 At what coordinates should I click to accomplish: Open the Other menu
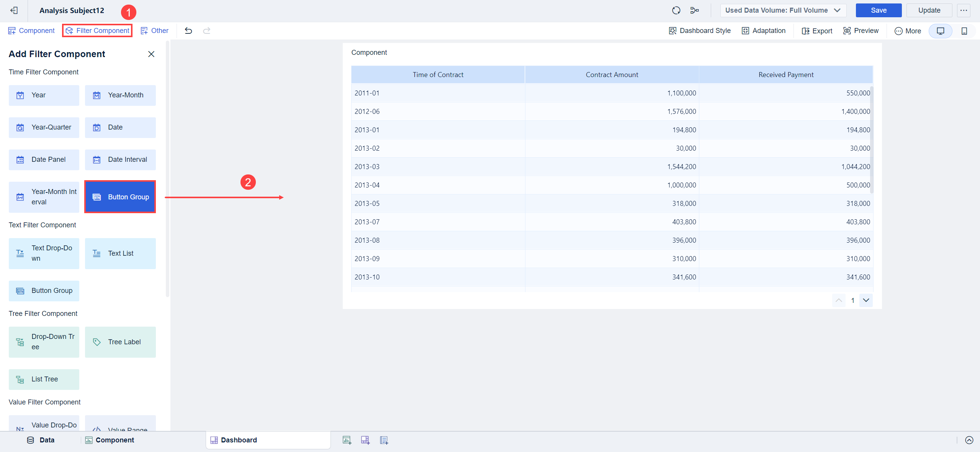pyautogui.click(x=154, y=30)
